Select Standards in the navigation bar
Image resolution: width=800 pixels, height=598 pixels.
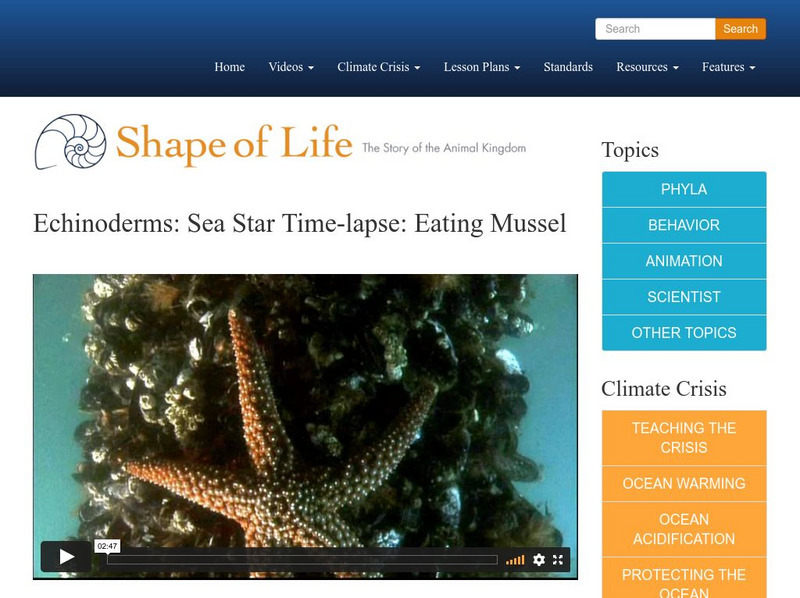pos(568,67)
